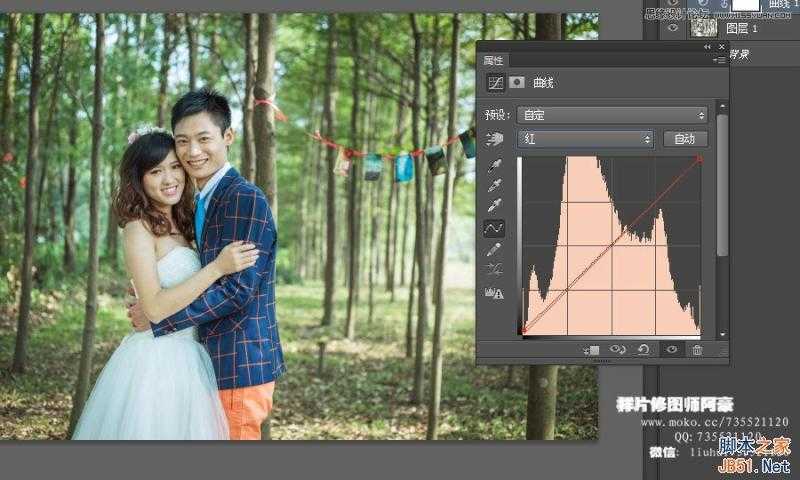View previous state icon in Properties

coord(618,349)
